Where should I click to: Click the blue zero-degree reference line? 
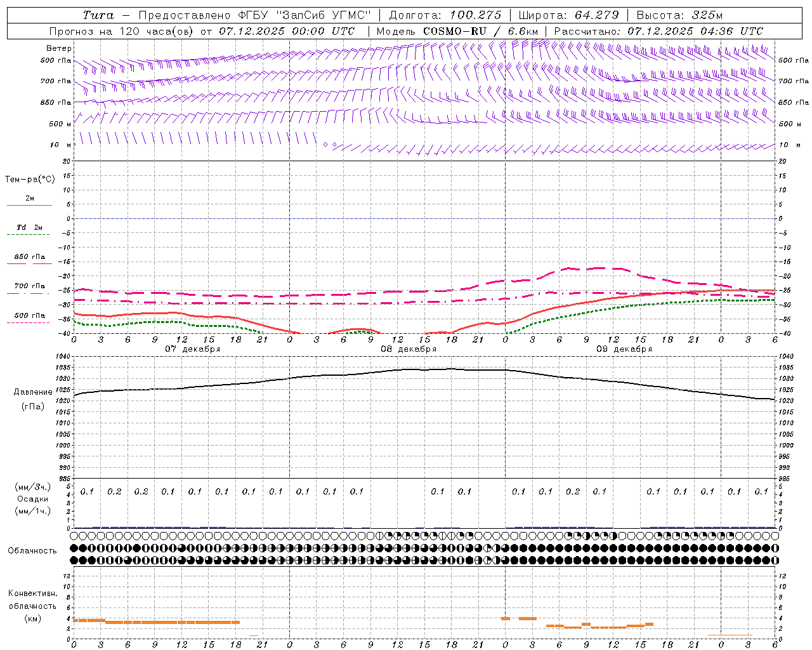(424, 218)
